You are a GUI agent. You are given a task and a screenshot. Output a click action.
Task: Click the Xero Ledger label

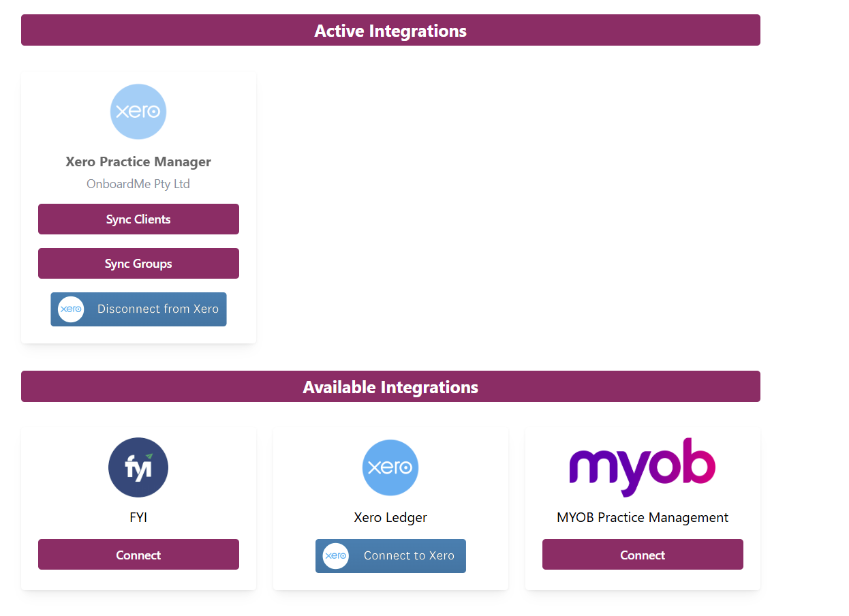(x=390, y=518)
